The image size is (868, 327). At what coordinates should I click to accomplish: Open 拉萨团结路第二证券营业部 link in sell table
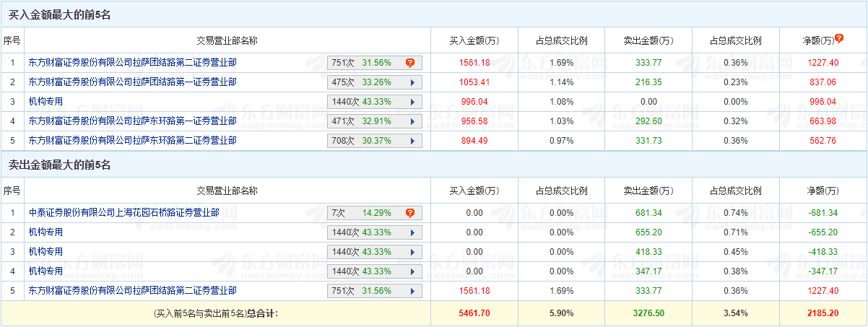tap(132, 291)
